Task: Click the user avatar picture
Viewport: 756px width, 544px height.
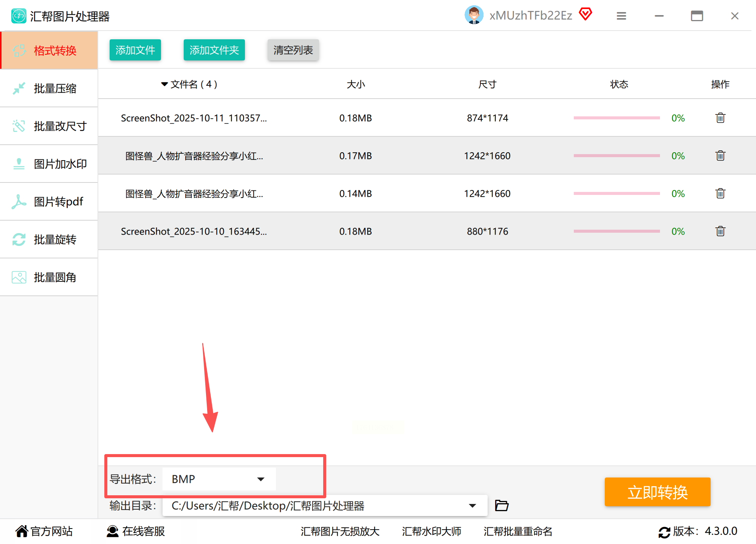Action: (x=474, y=15)
